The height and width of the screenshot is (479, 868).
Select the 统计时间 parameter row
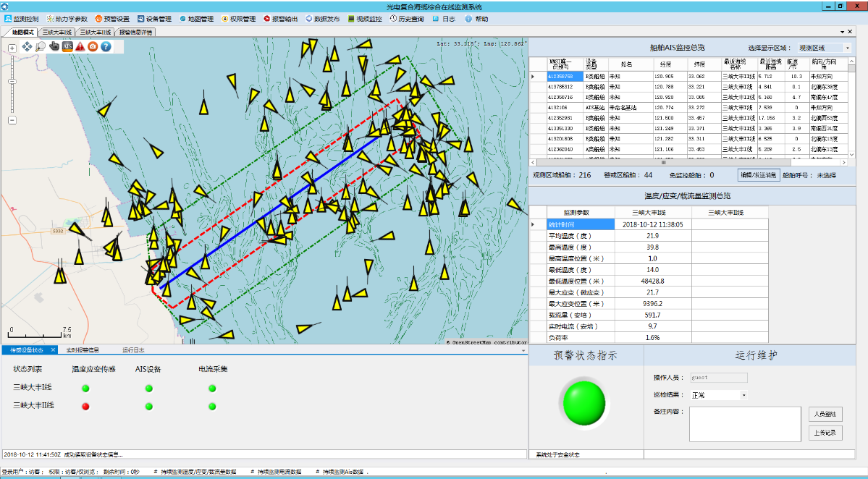[x=649, y=224]
